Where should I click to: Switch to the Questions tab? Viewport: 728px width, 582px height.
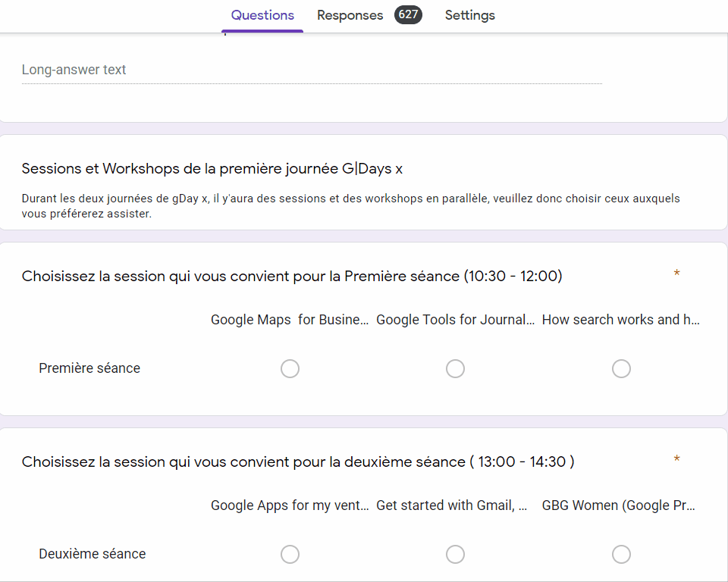[262, 15]
